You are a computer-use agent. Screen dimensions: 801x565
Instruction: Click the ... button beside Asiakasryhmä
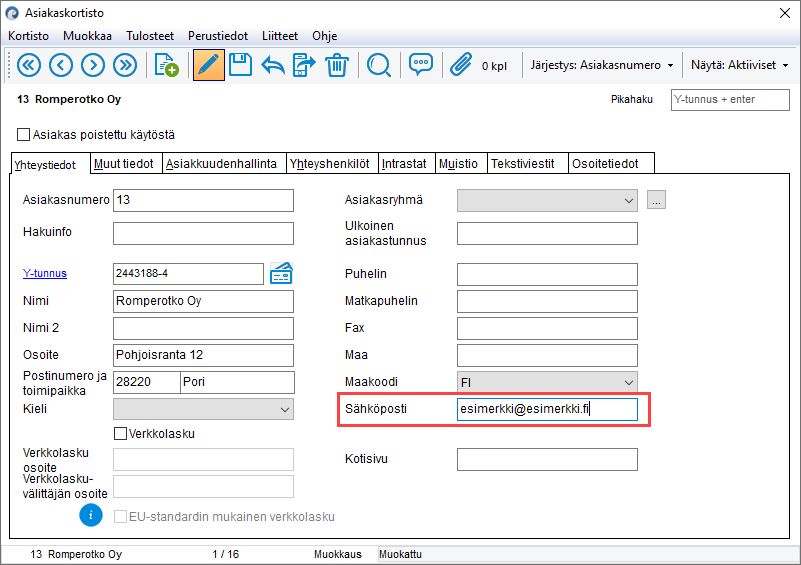click(x=656, y=200)
